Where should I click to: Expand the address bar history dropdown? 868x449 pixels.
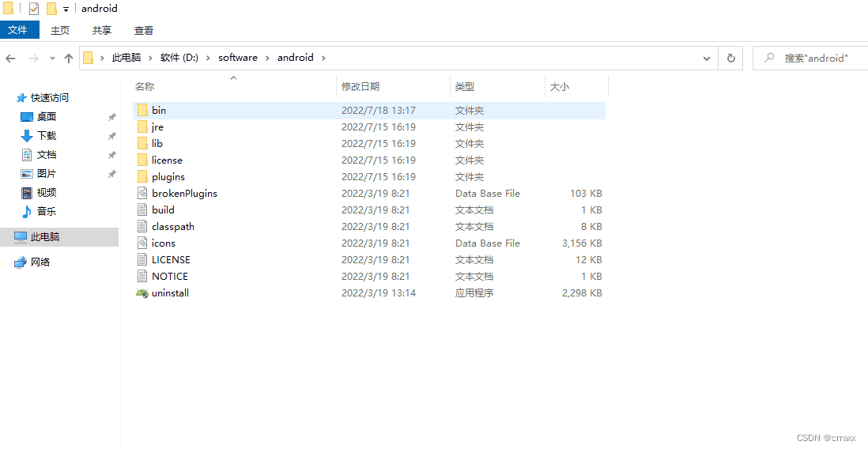tap(707, 58)
